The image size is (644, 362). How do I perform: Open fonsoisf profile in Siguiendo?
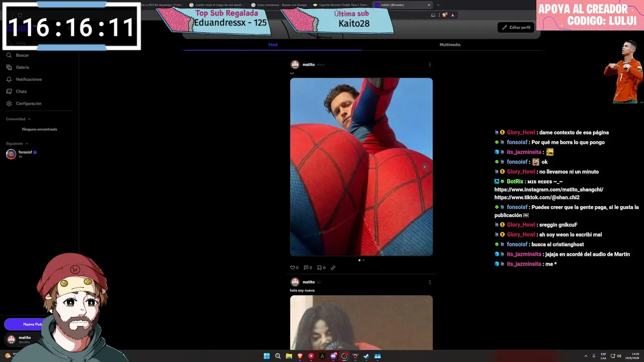(x=25, y=152)
